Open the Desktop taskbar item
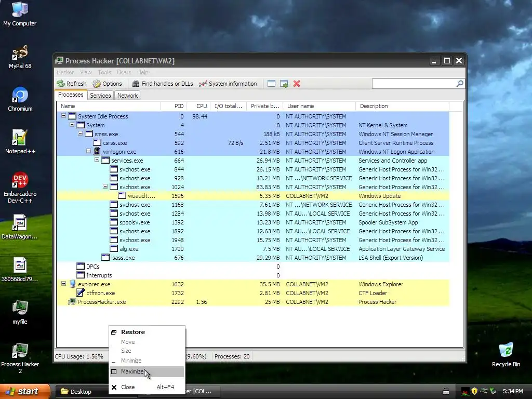This screenshot has width=532, height=399. tap(81, 392)
